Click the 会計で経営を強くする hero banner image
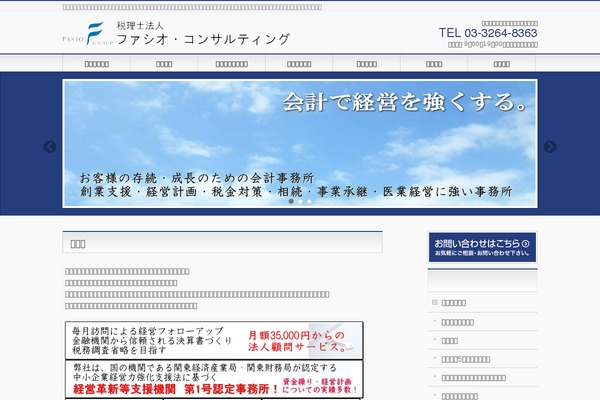 300,144
